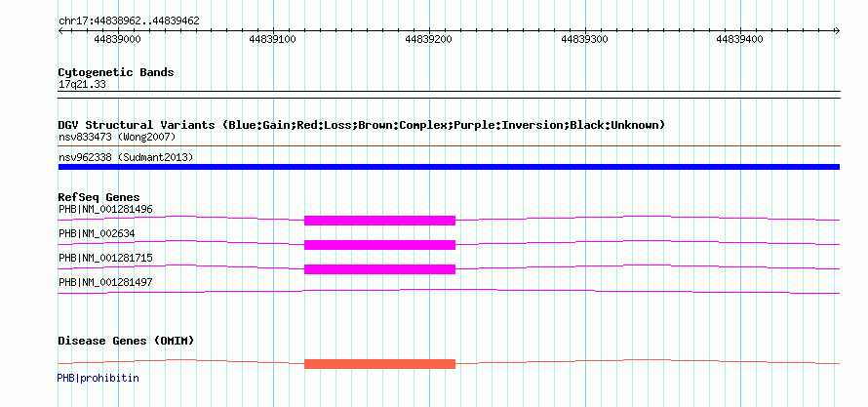Open the PHB|prohibitin link
Screen dimensions: 868x407
98,378
